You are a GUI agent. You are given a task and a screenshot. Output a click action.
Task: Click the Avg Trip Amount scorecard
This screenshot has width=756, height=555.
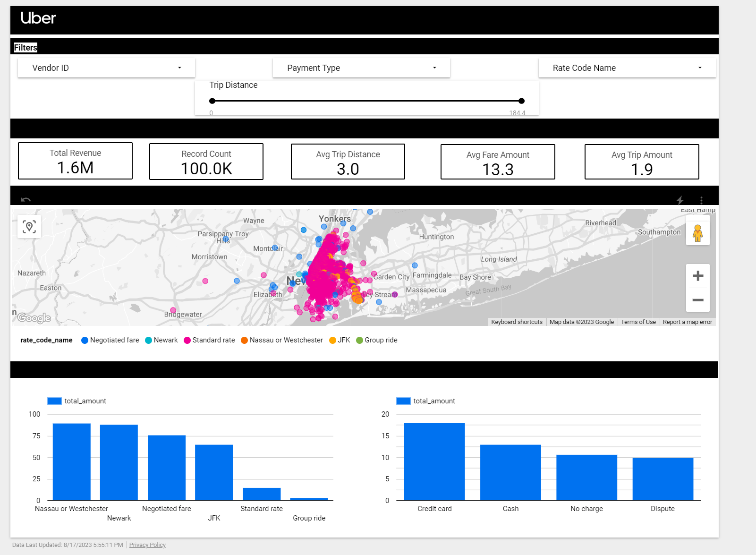[642, 162]
